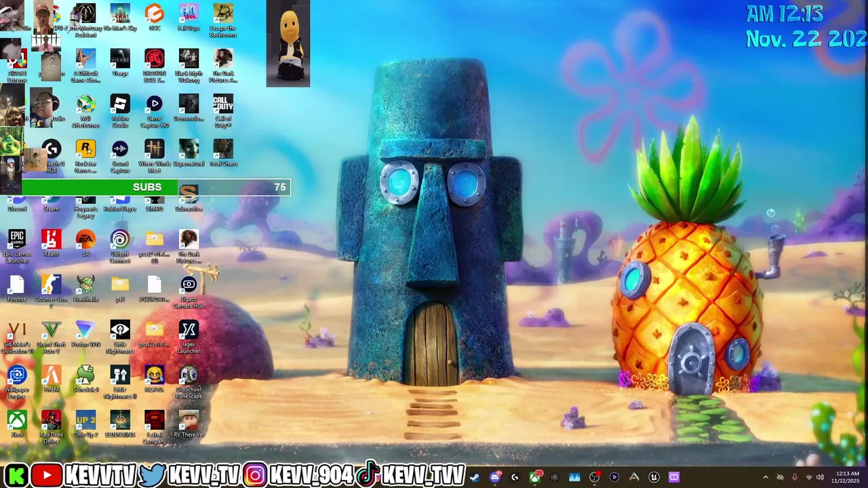Open the Grand Theft Auto V icon
868x488 pixels.
click(x=51, y=338)
